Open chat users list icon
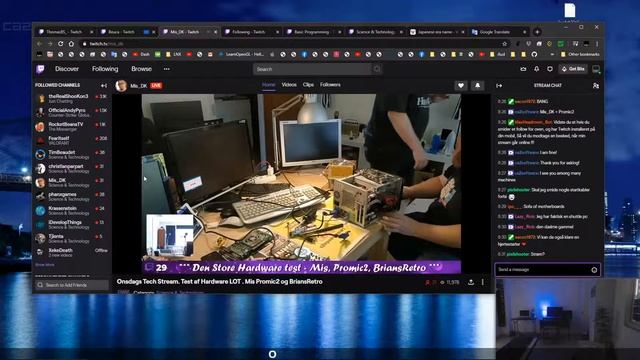The image size is (640, 360). [x=596, y=86]
